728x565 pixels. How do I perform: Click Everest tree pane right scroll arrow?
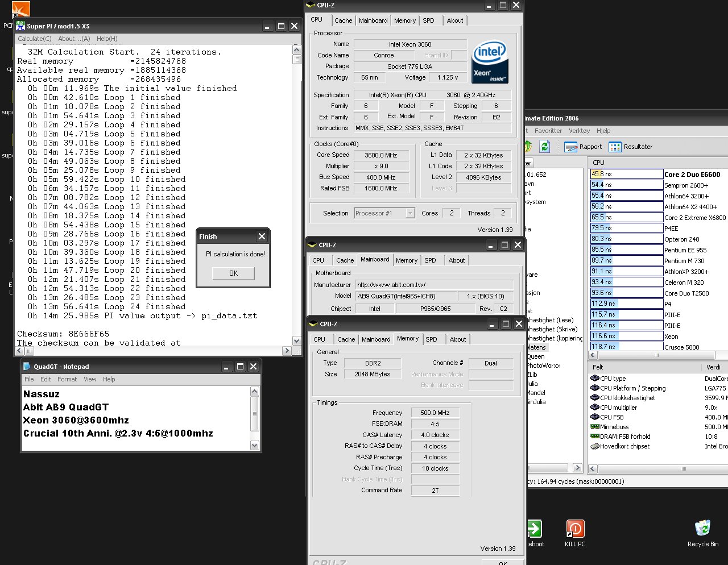[x=578, y=468]
